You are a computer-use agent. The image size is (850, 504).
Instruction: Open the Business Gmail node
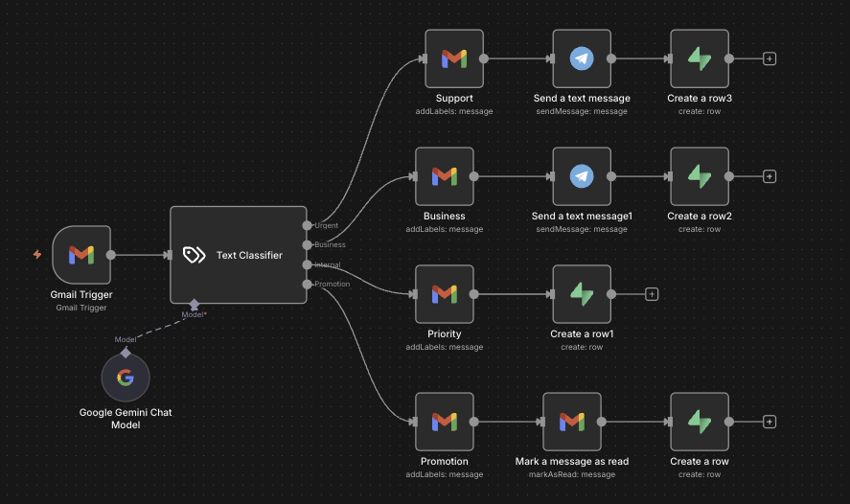point(445,176)
